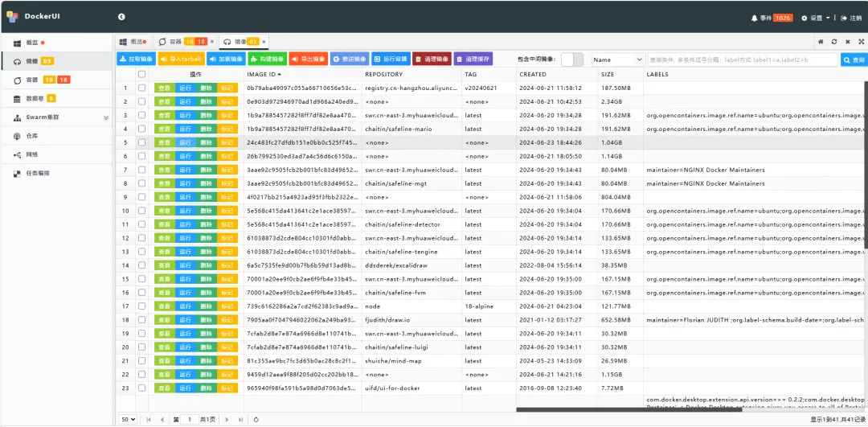Focus the page number input box

tap(190, 420)
